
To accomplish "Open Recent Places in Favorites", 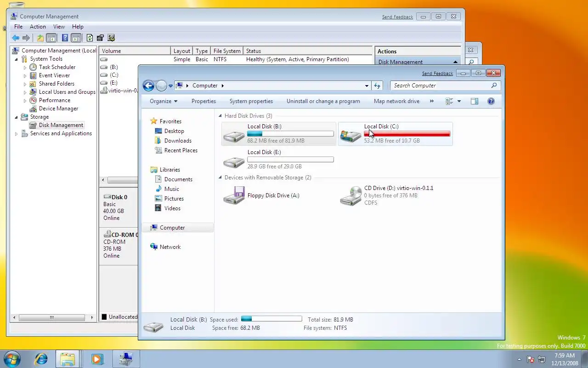I will pyautogui.click(x=181, y=150).
